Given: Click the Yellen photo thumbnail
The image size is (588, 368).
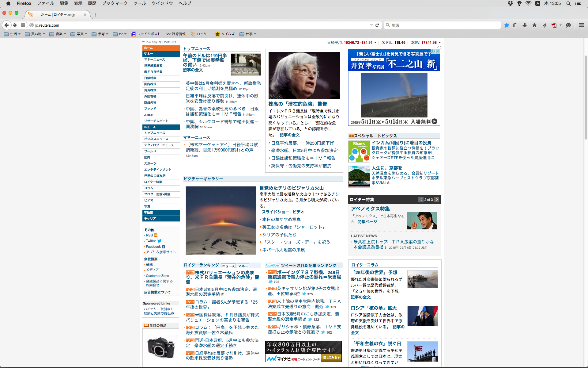Looking at the screenshot, I should 304,75.
